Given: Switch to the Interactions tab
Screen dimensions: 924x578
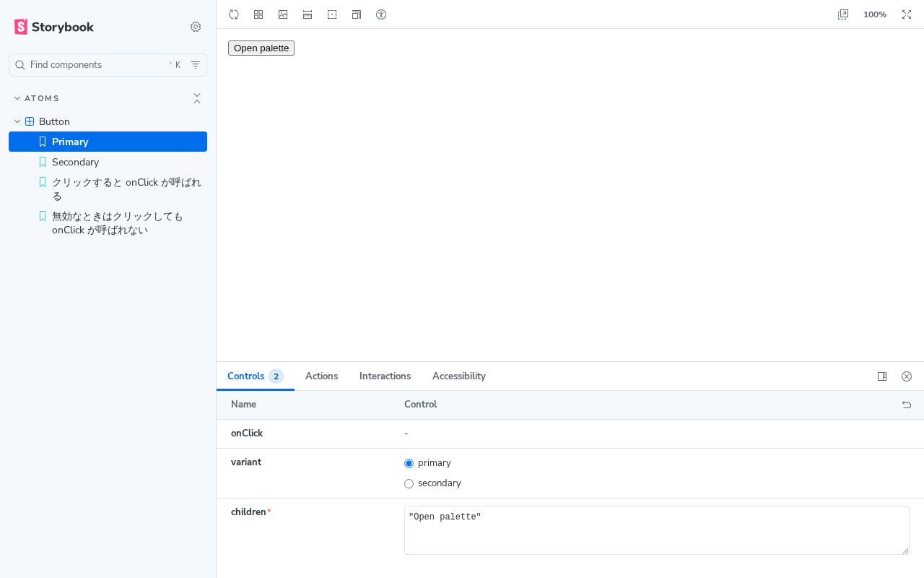Looking at the screenshot, I should point(385,376).
